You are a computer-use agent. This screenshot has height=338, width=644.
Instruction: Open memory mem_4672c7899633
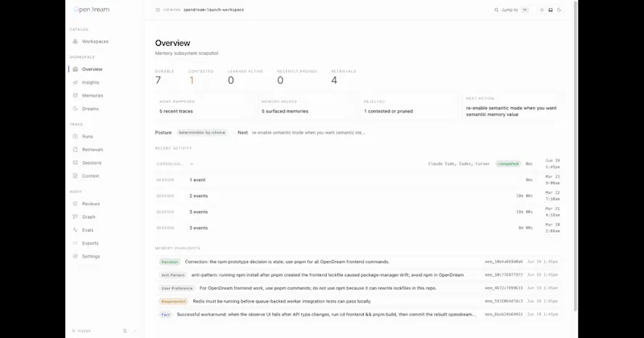point(504,288)
